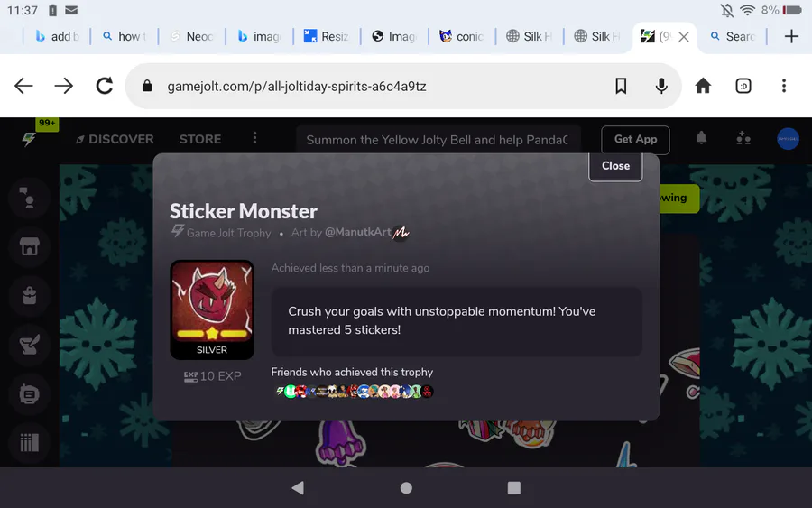Open a new browser tab

coord(790,36)
